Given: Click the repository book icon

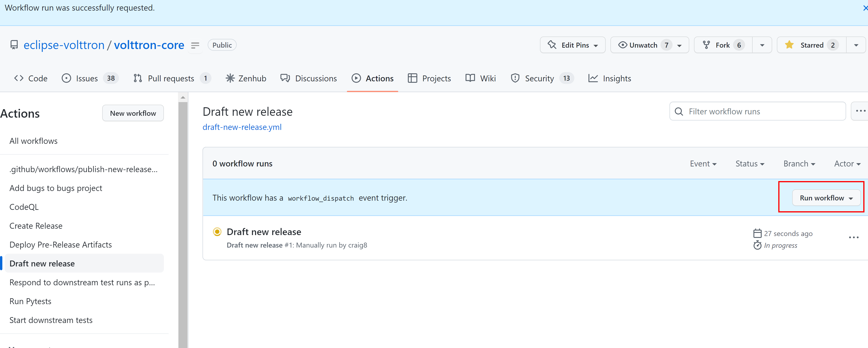Looking at the screenshot, I should point(14,45).
